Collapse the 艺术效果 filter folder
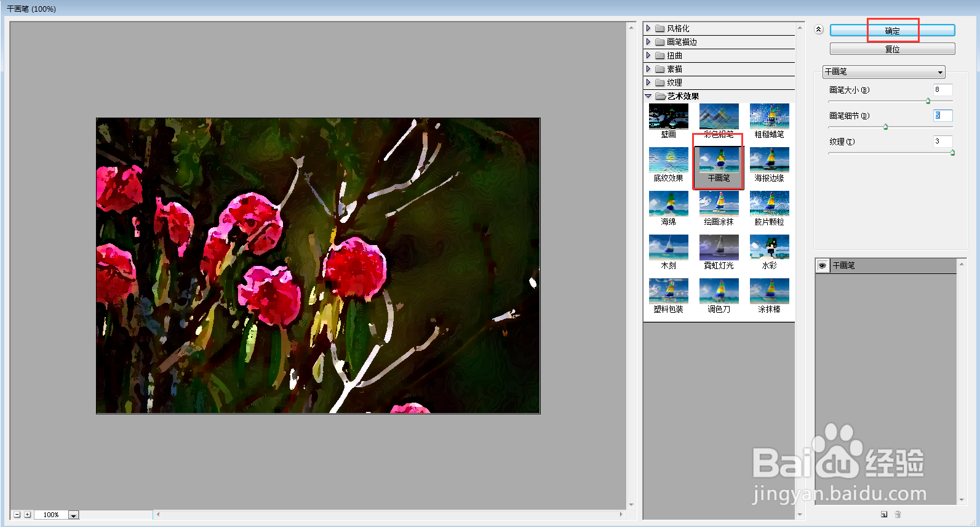Viewport: 980px width, 527px height. point(648,96)
